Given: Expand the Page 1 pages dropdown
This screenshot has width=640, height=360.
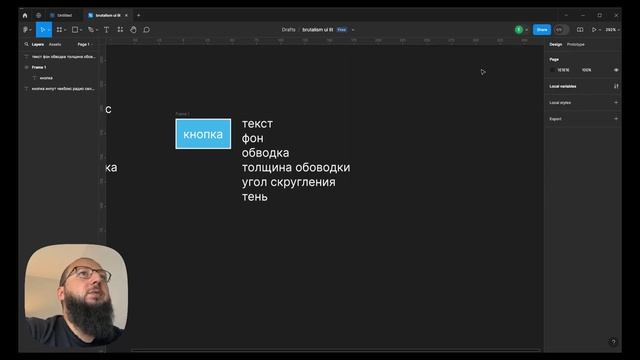Looking at the screenshot, I should [x=84, y=44].
